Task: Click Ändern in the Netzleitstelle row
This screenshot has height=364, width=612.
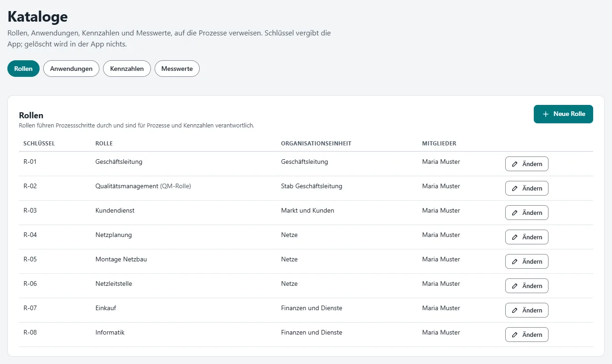Action: (x=527, y=286)
